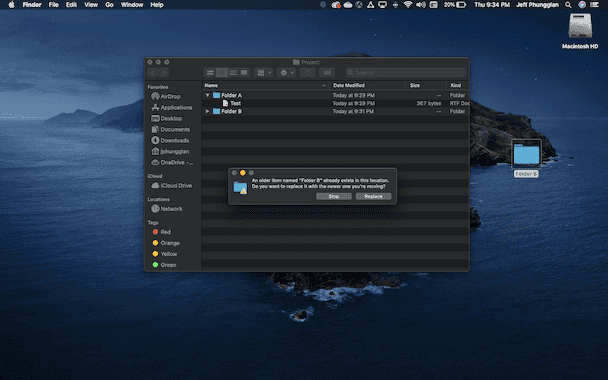Screen dimensions: 608x380
Task: Switch to column view in toolbar
Action: 233,73
